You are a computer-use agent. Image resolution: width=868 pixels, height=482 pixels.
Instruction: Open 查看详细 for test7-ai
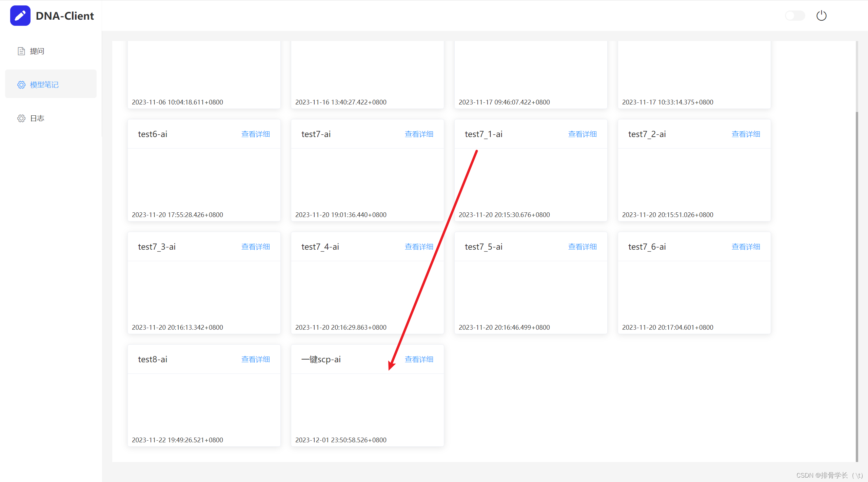click(419, 134)
